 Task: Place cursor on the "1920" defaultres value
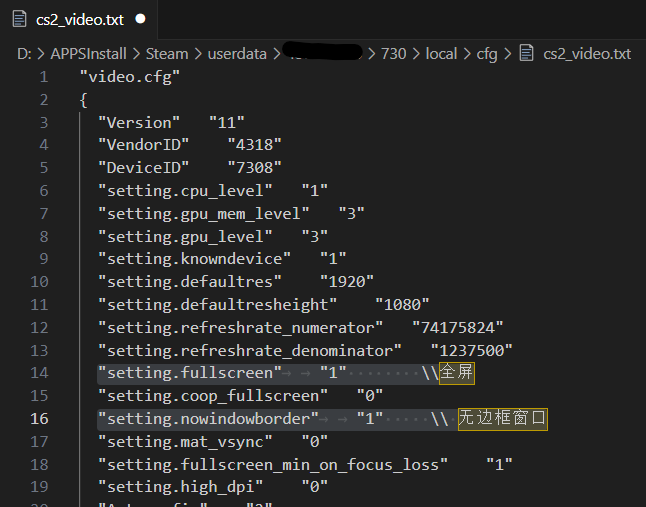[x=347, y=282]
